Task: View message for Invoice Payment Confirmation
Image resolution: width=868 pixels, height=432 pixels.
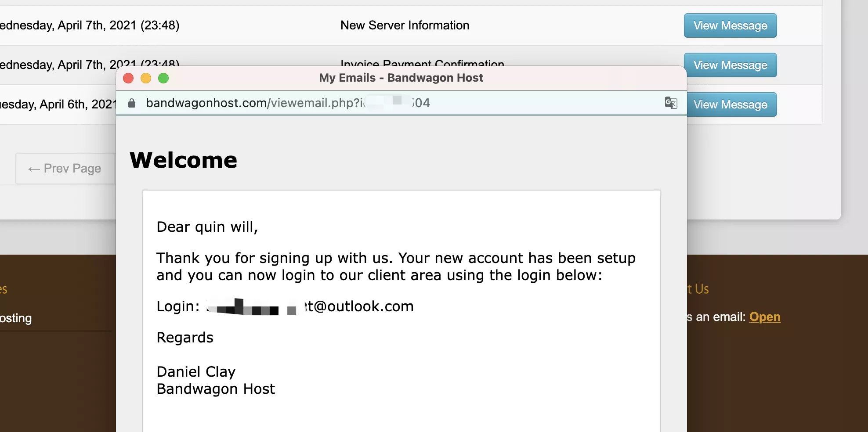Action: tap(730, 65)
